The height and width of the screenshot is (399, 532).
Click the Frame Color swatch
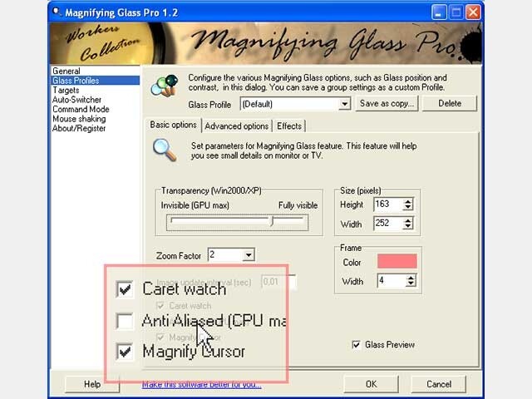[397, 261]
